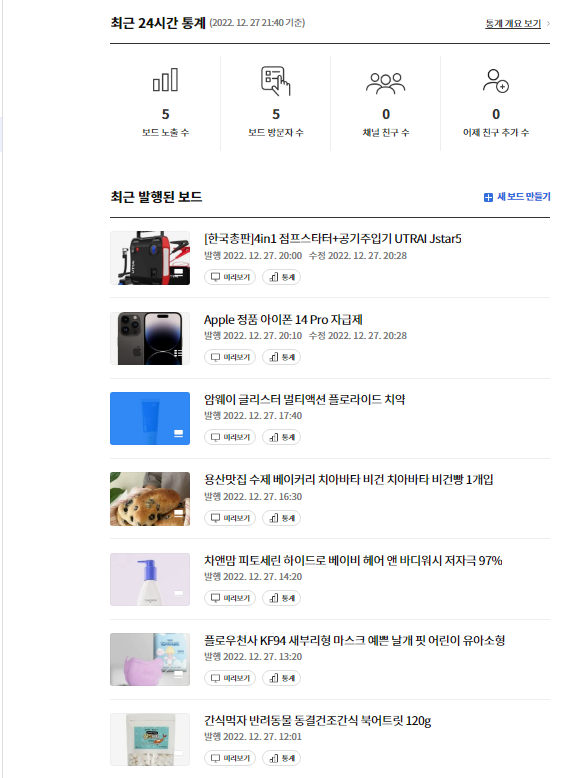This screenshot has width=586, height=778.
Task: Open the KF94 mask thumbnail
Action: pos(150,659)
